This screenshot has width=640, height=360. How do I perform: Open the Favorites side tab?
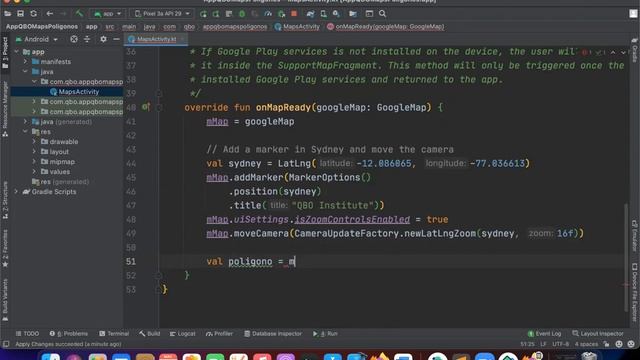(5, 248)
